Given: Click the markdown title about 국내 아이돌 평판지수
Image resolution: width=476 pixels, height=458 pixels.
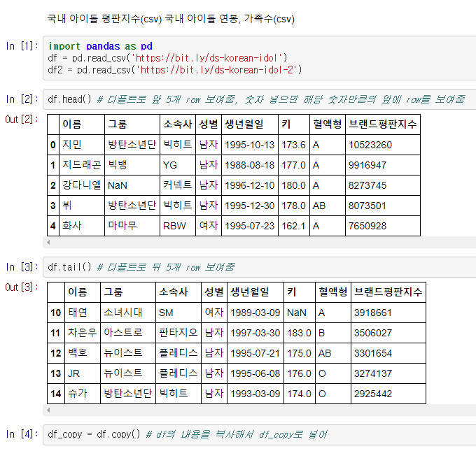Looking at the screenshot, I should pos(171,19).
